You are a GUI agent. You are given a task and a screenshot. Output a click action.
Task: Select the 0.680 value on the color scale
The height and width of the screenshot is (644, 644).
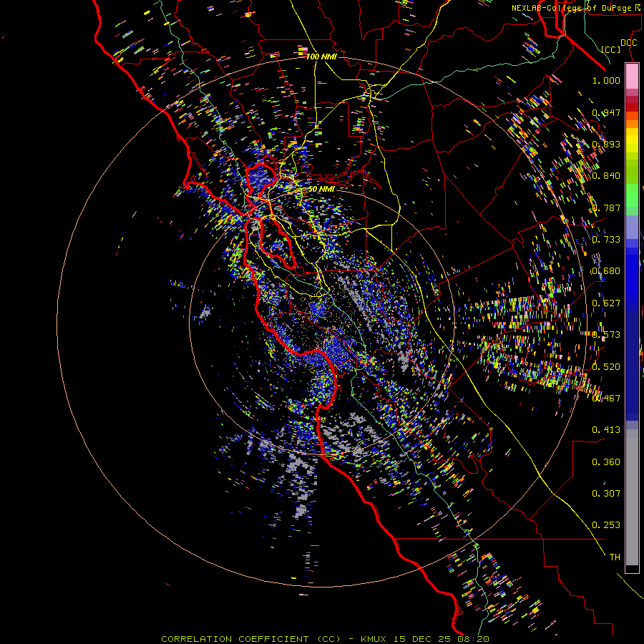tap(606, 271)
